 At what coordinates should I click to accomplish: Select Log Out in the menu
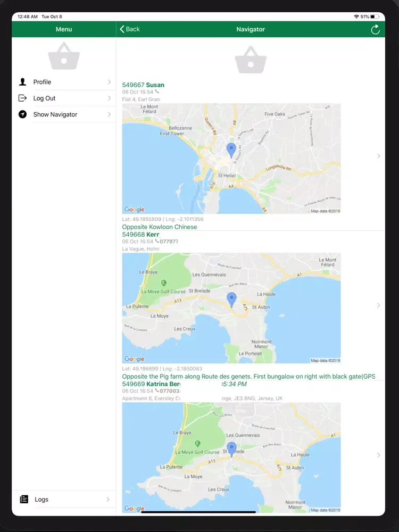pos(64,98)
